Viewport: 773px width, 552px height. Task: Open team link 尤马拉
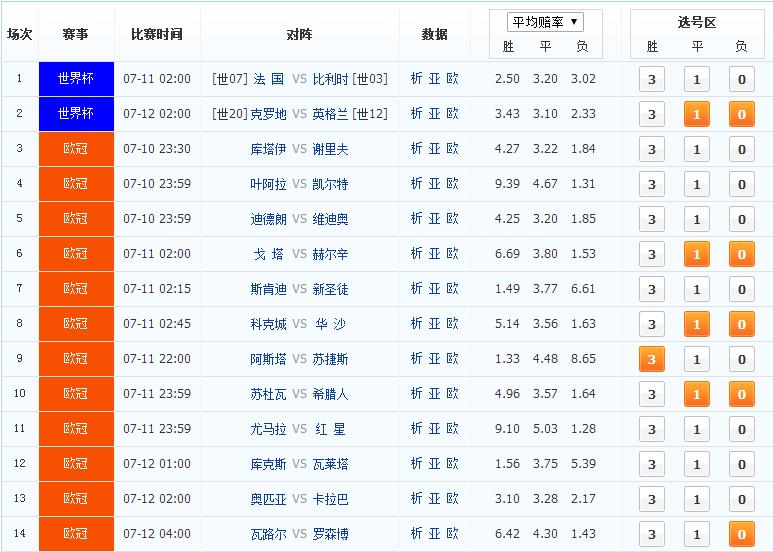269,429
